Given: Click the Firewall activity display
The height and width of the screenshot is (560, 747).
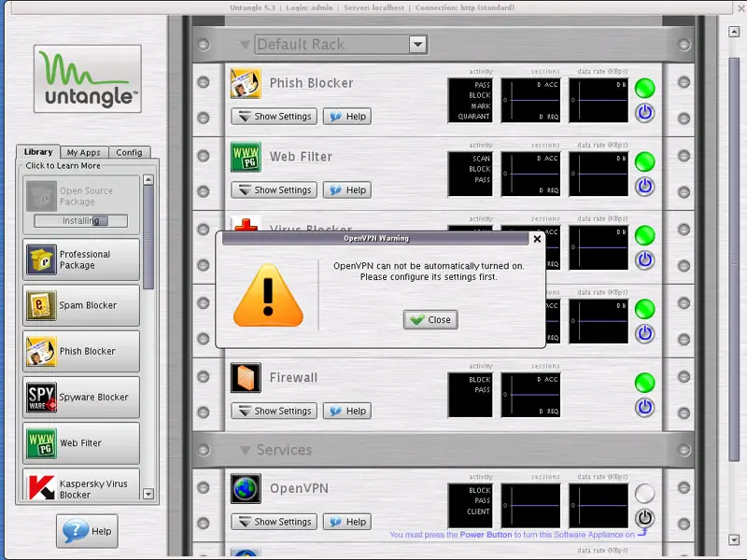Looking at the screenshot, I should tap(471, 395).
